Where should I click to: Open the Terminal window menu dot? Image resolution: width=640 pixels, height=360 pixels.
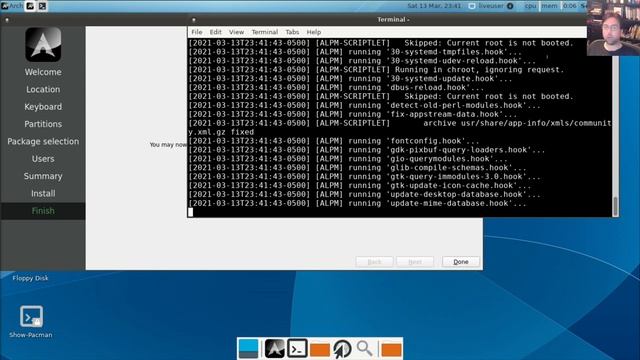click(193, 20)
